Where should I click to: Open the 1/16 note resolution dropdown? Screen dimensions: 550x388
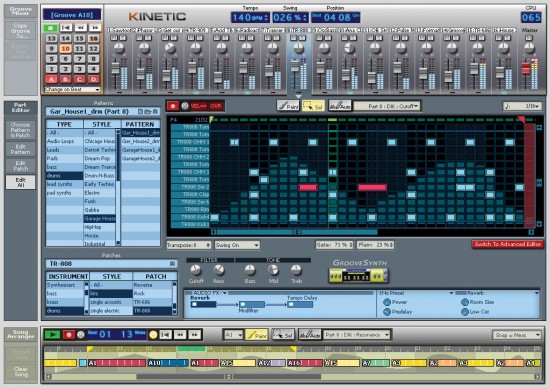522,106
